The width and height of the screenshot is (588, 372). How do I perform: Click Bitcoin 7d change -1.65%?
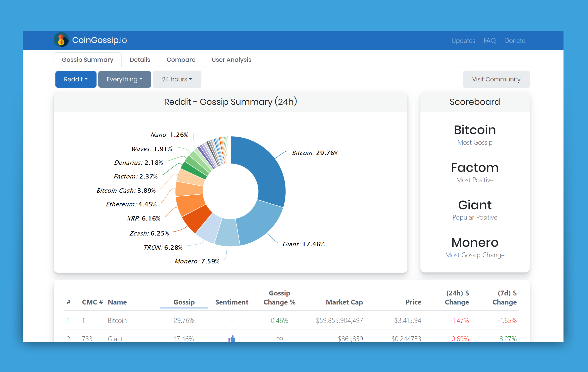[507, 320]
